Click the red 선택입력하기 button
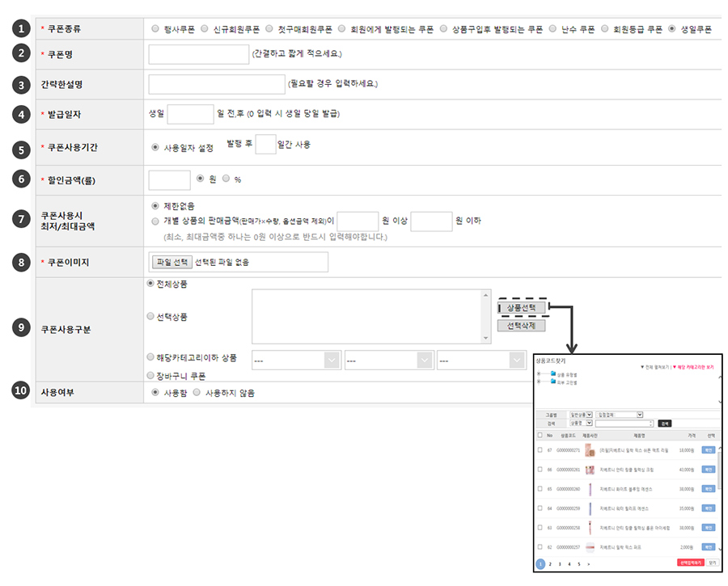This screenshot has height=586, width=728. pyautogui.click(x=690, y=563)
